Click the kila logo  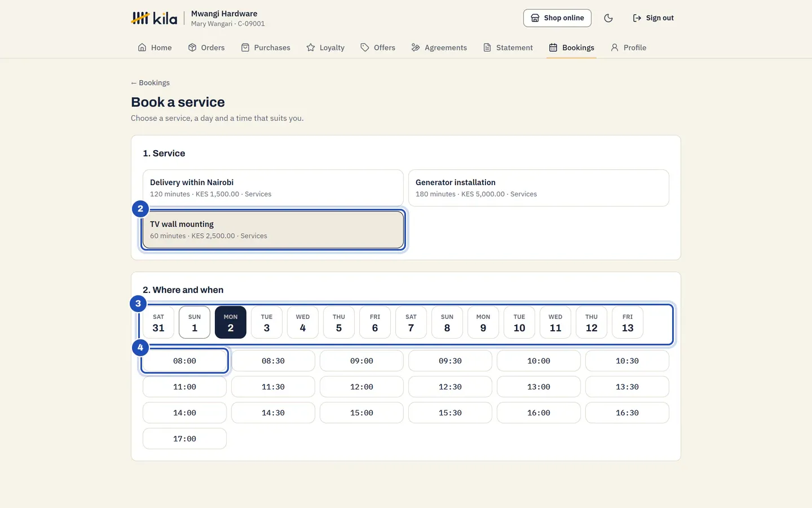(x=154, y=18)
